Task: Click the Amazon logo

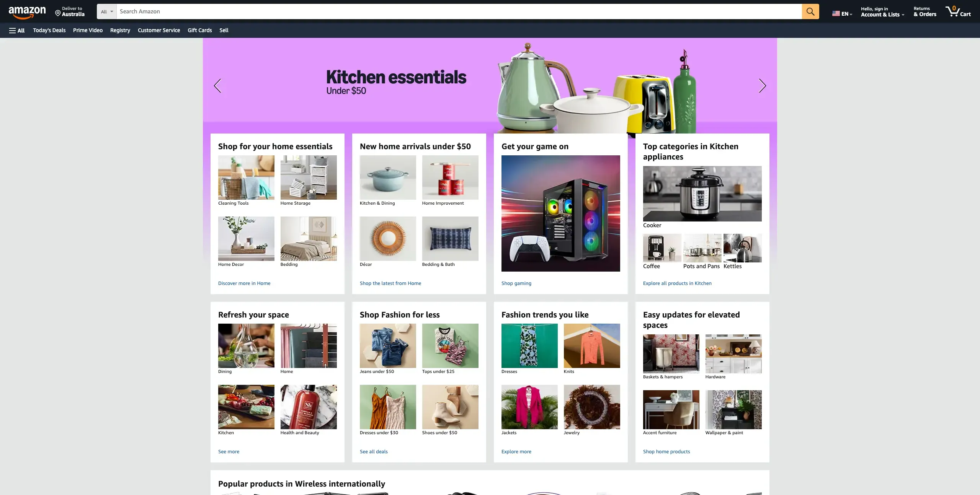Action: [27, 11]
